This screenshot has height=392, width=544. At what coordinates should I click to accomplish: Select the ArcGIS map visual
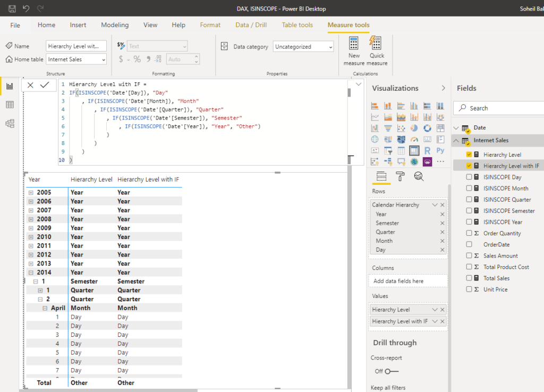coord(414,161)
